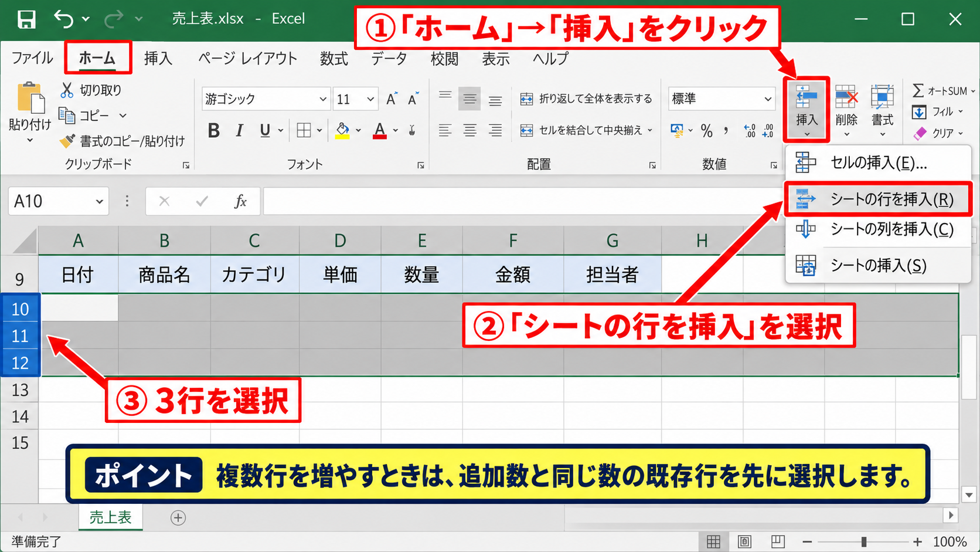Switch to page layout view icon

[744, 541]
